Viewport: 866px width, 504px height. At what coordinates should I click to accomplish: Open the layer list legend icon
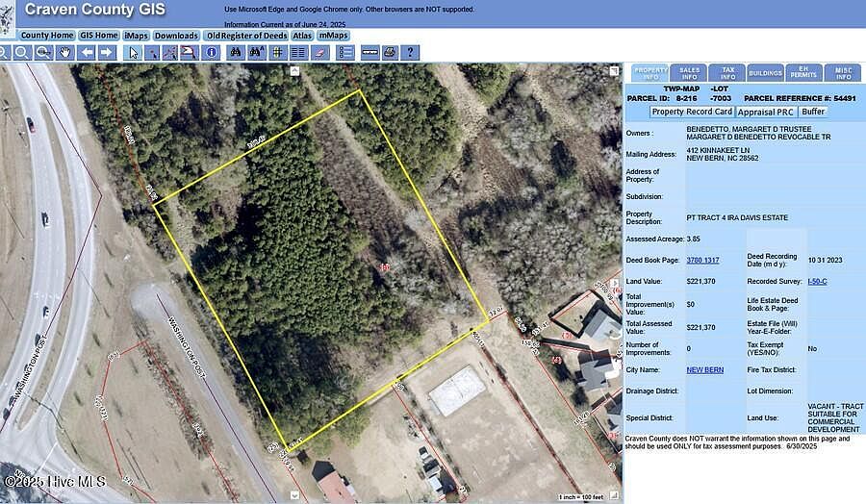tap(345, 53)
